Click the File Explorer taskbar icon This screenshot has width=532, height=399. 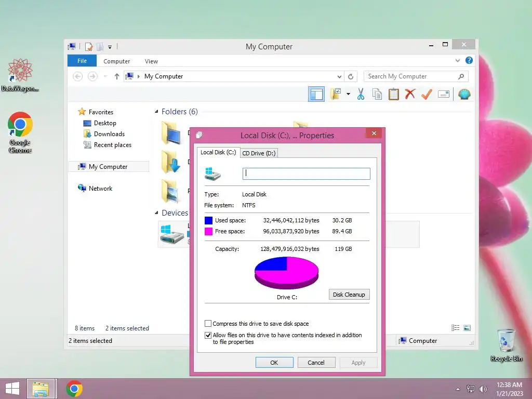coord(41,389)
